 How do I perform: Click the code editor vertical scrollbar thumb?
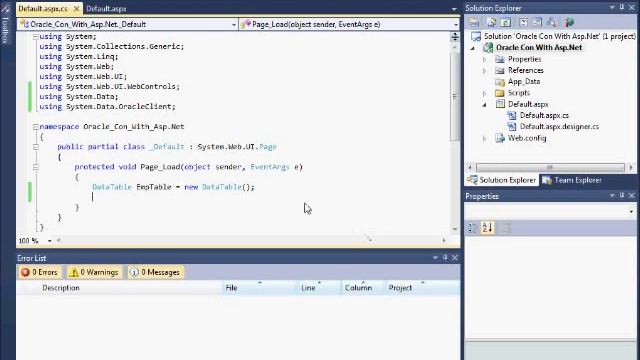455,96
